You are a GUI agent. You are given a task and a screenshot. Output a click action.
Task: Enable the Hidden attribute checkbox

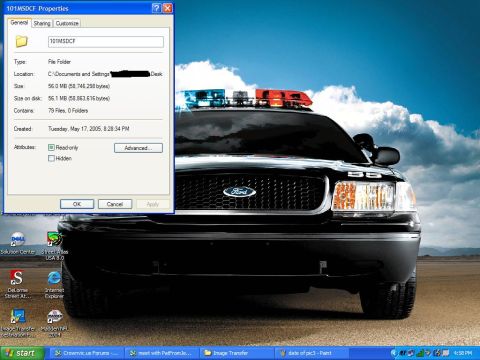click(51, 158)
